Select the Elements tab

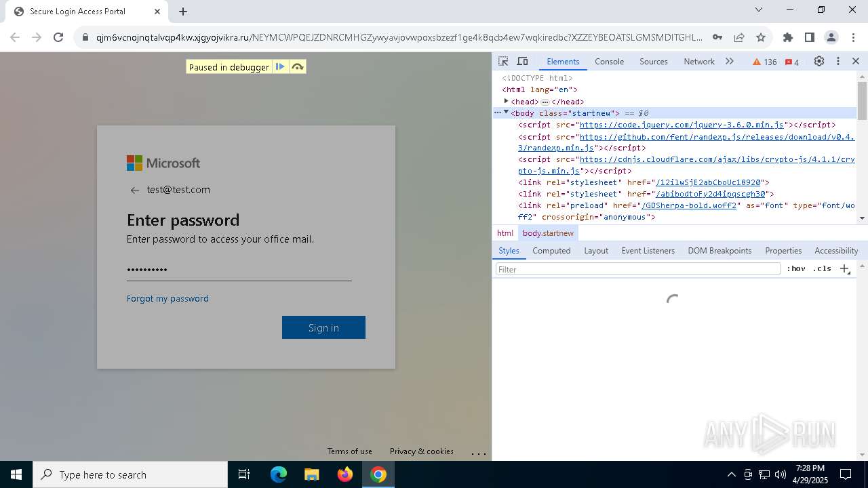pyautogui.click(x=563, y=61)
